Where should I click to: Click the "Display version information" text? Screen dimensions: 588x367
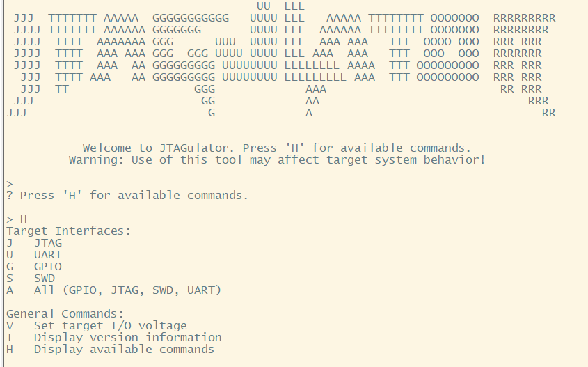127,338
